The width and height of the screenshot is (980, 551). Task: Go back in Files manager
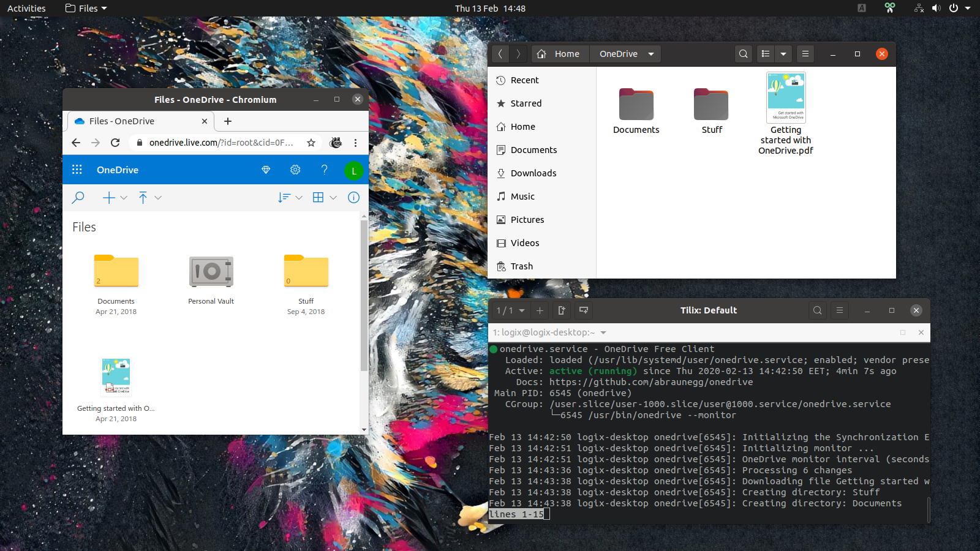coord(500,54)
